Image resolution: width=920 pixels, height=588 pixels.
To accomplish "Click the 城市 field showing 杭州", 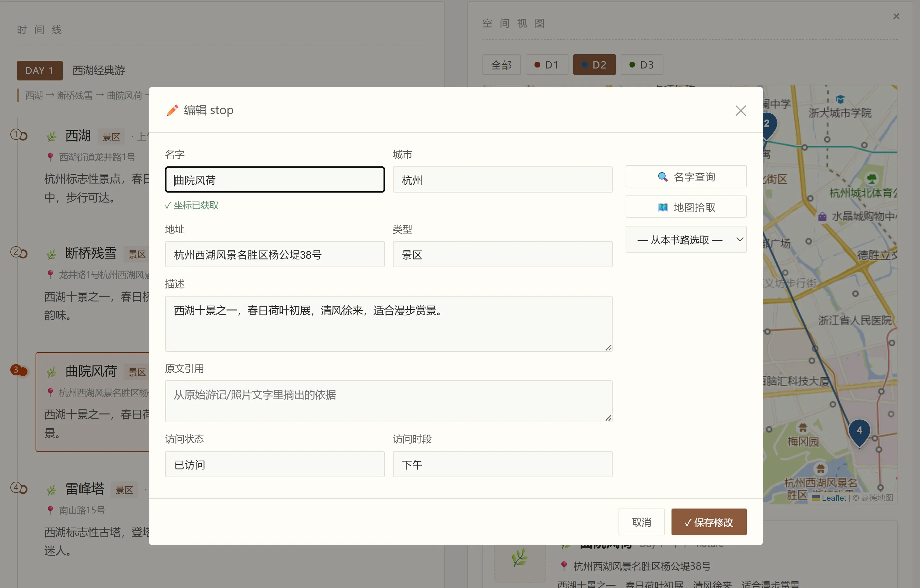I will [x=502, y=180].
